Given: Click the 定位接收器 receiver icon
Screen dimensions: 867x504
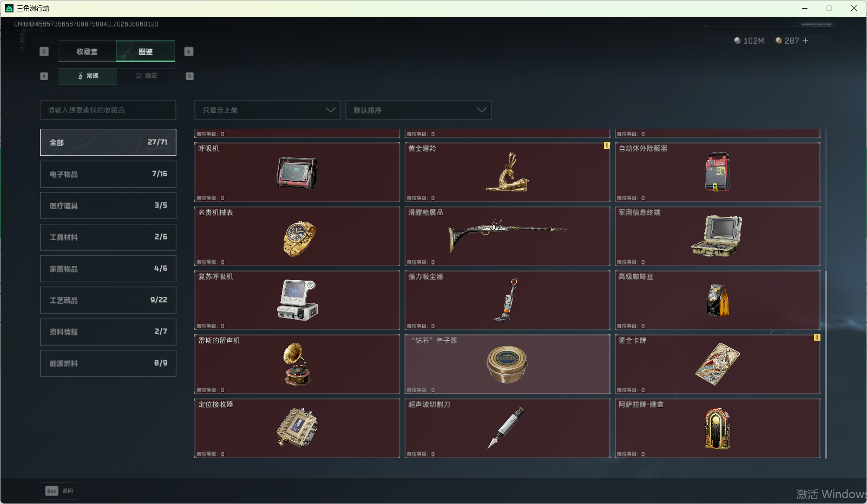Looking at the screenshot, I should coord(297,428).
